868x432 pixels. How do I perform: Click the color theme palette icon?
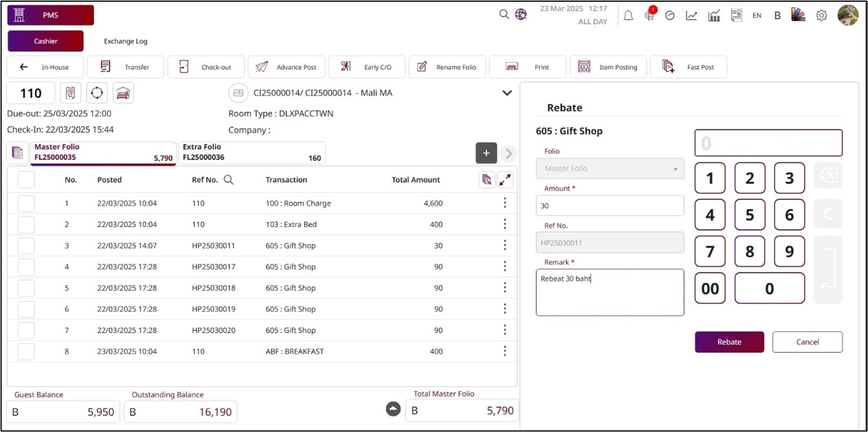(798, 16)
